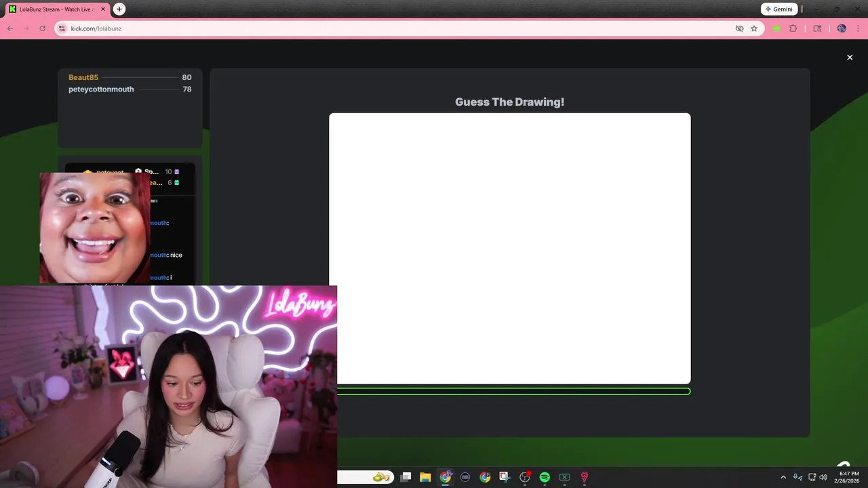Reload the kick.com page

43,28
